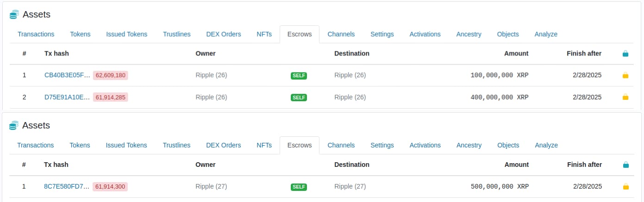Open the Transactions tab in top panel

[x=36, y=34]
